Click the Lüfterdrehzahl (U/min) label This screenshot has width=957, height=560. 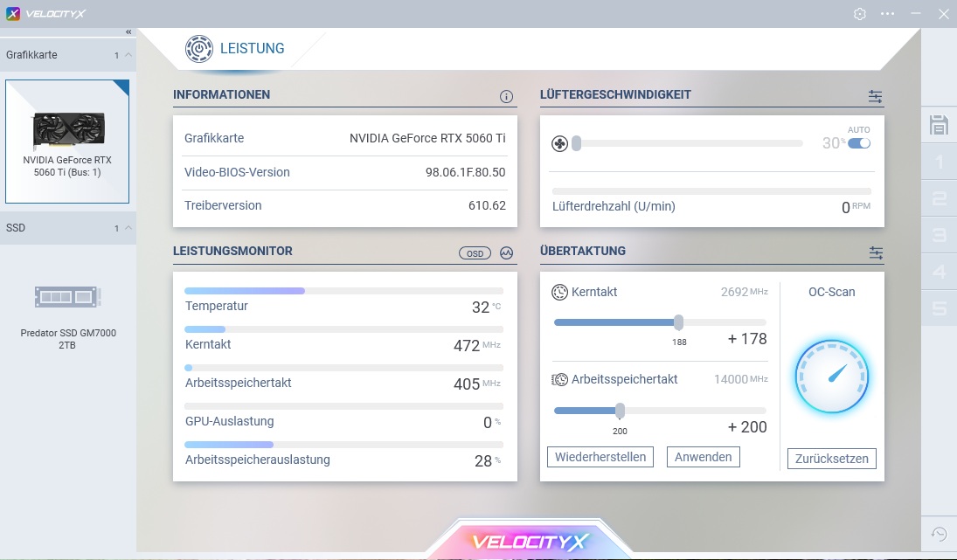click(614, 206)
